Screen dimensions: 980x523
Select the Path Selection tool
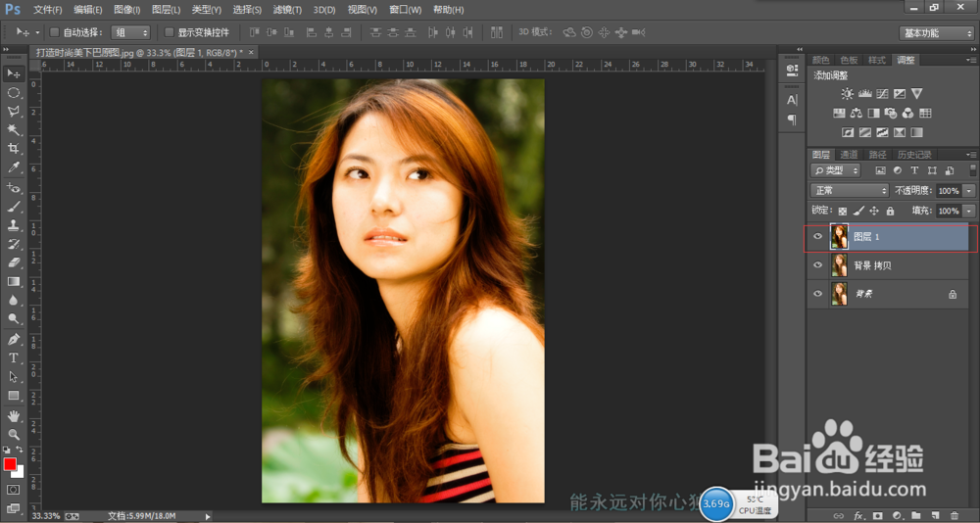pos(13,377)
